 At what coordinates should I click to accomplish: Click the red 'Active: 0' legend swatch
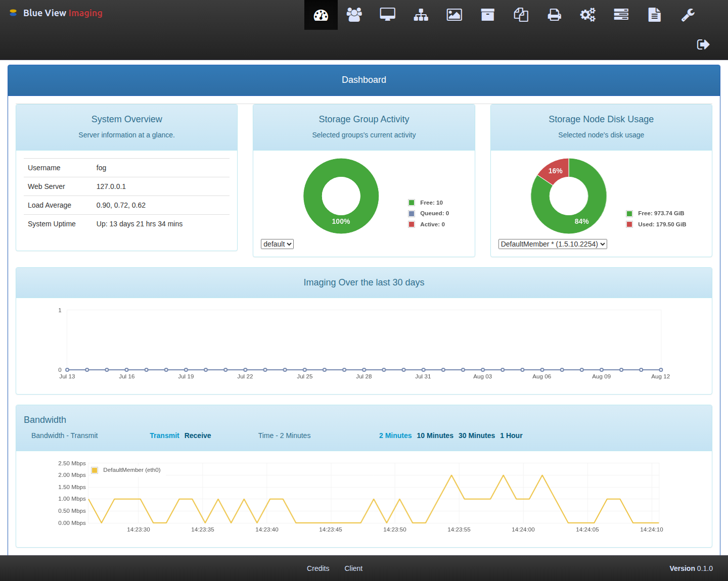[412, 224]
